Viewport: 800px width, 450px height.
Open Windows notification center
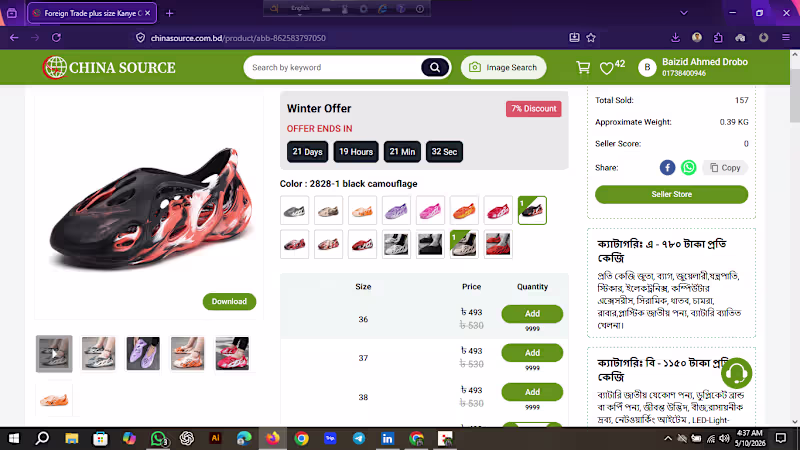(x=781, y=438)
